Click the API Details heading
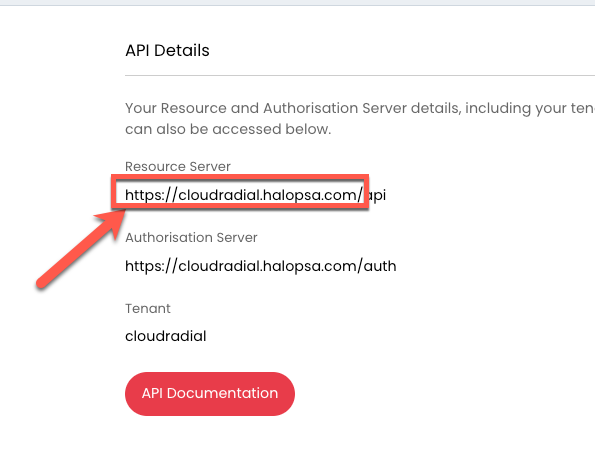Image resolution: width=595 pixels, height=465 pixels. (x=167, y=50)
